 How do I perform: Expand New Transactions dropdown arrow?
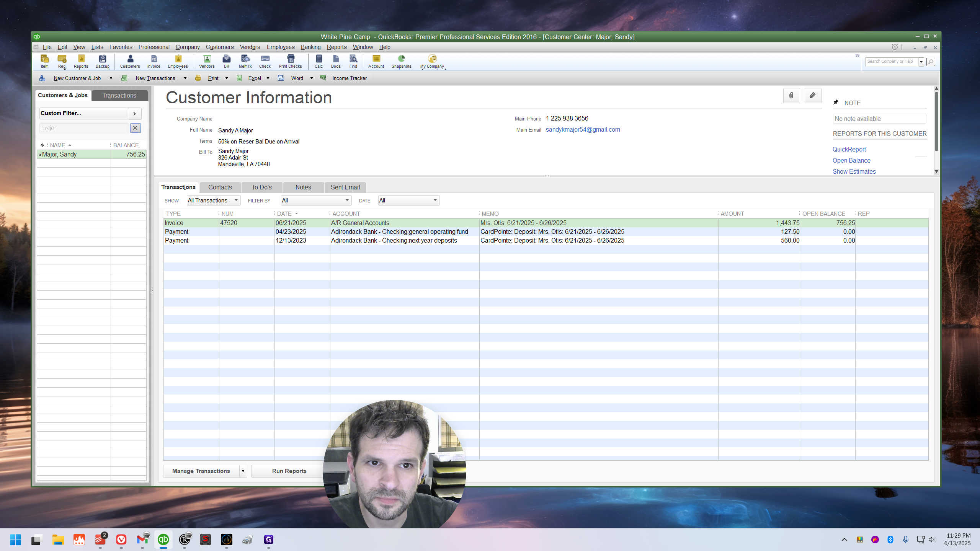(x=185, y=78)
